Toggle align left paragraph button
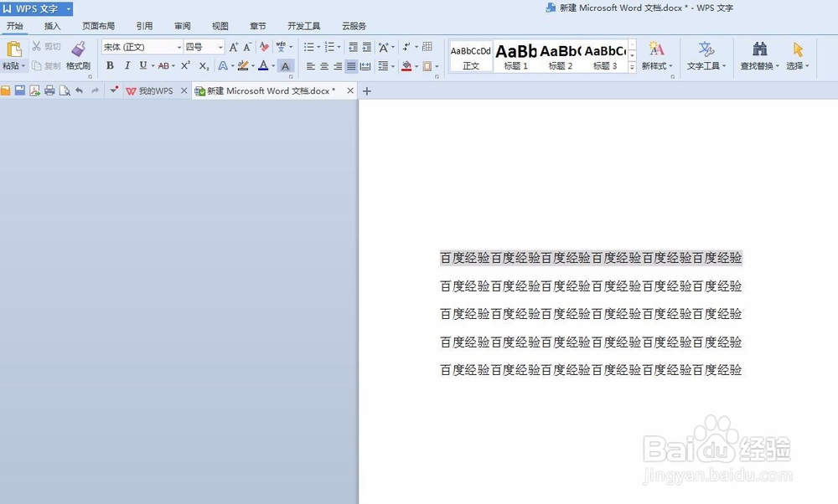This screenshot has width=838, height=504. [311, 66]
